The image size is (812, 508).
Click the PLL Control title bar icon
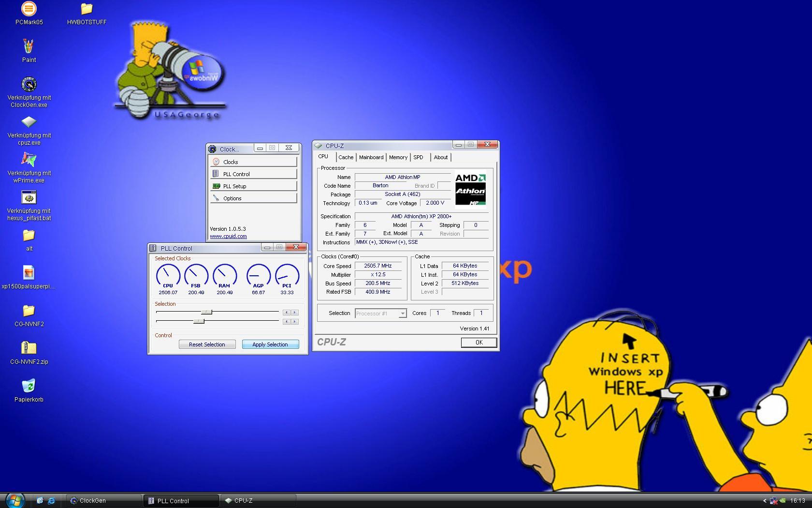coord(153,248)
